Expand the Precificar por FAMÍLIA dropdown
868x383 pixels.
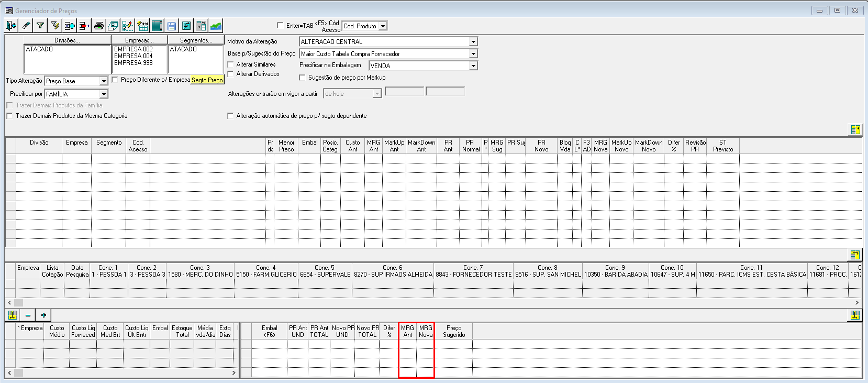104,94
